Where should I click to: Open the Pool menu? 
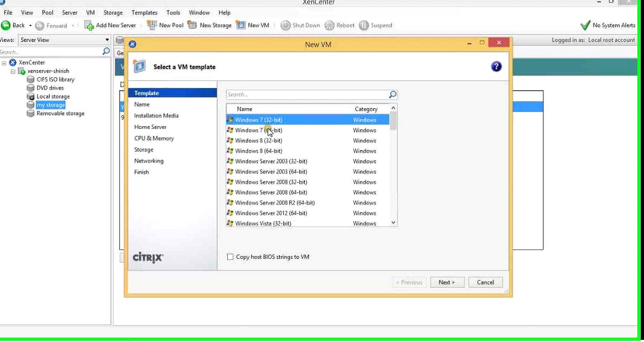48,13
